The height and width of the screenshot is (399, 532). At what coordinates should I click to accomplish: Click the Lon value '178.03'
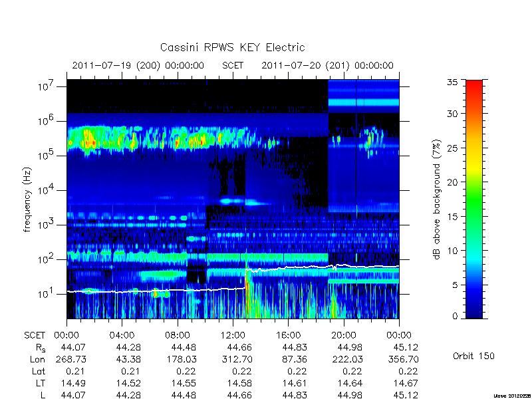click(x=182, y=359)
